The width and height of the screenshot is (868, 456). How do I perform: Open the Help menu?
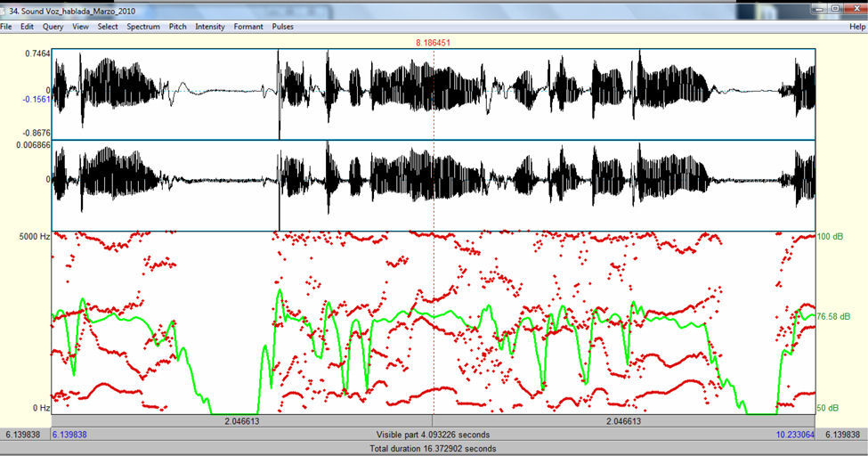pyautogui.click(x=857, y=27)
